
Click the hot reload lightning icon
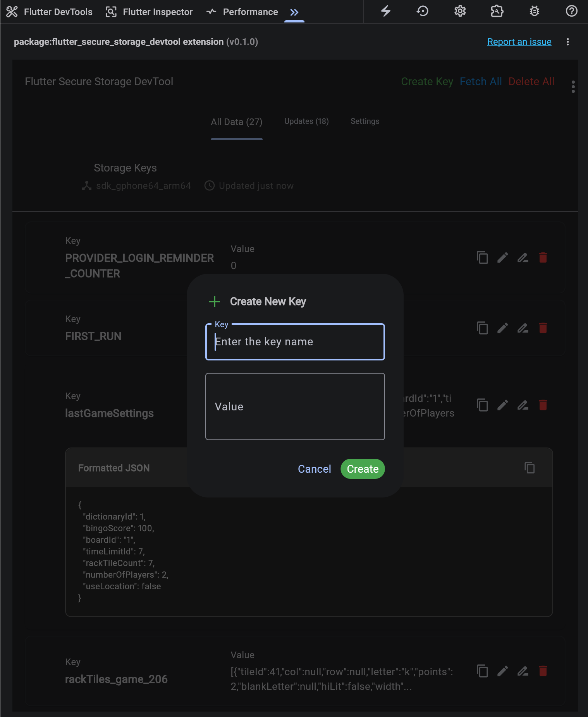(x=386, y=11)
